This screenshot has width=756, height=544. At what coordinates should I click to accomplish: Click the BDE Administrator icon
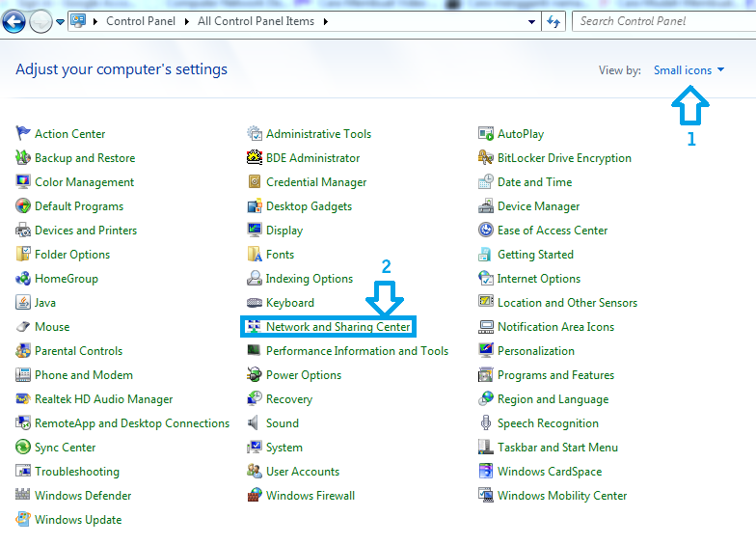255,157
